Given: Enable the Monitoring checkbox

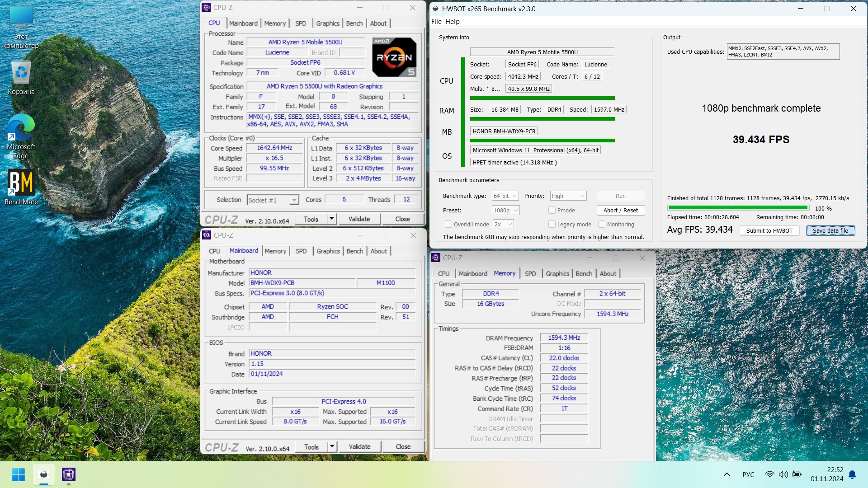Looking at the screenshot, I should [x=601, y=224].
